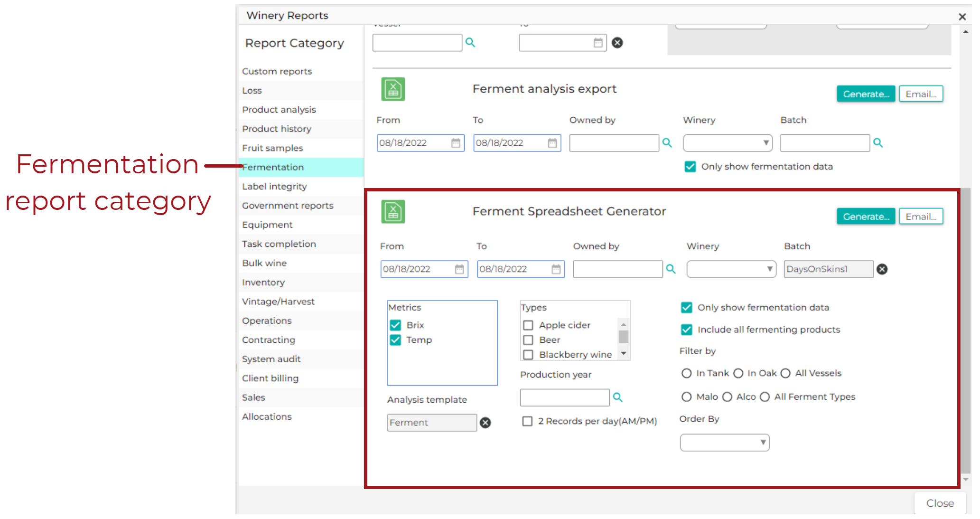Viewport: 980px width, 519px height.
Task: Open calendar for Ferment analysis To date
Action: point(552,143)
